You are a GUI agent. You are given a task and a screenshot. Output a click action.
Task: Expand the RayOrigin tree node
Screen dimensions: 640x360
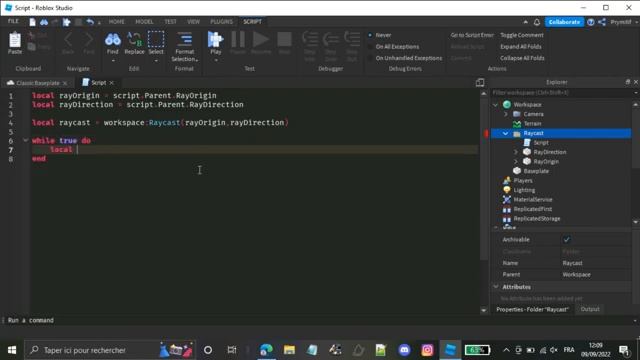pos(516,162)
